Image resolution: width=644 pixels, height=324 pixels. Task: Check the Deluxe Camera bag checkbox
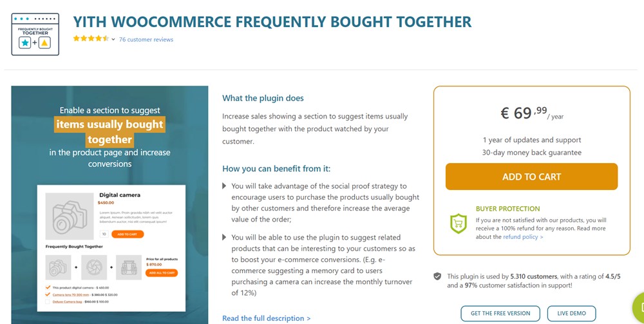(x=46, y=301)
